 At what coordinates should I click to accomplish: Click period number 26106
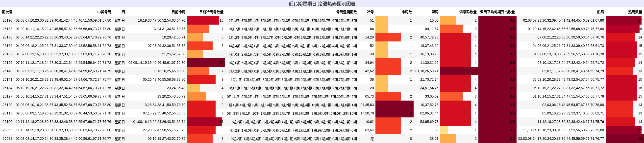tap(7, 122)
